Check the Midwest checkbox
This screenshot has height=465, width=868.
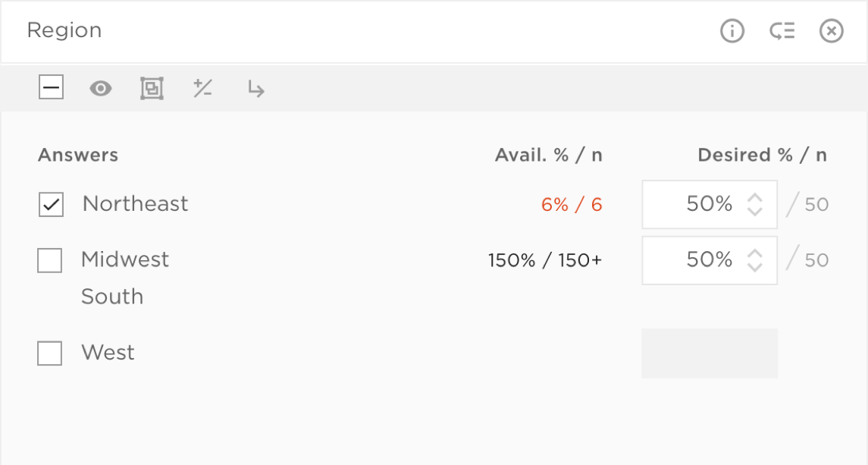click(x=49, y=260)
